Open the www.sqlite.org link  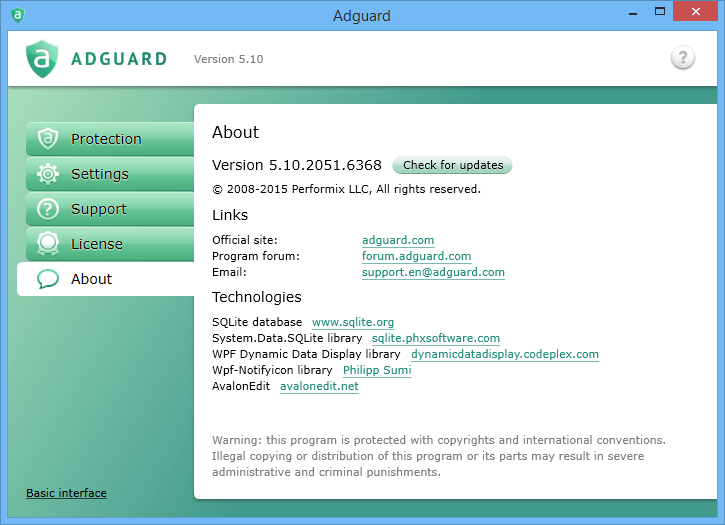[353, 322]
